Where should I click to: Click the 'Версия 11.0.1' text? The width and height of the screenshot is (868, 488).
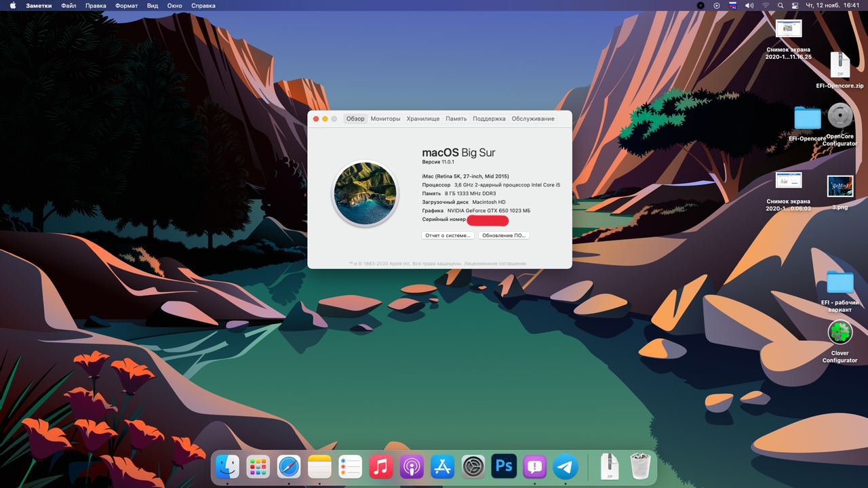coord(438,162)
